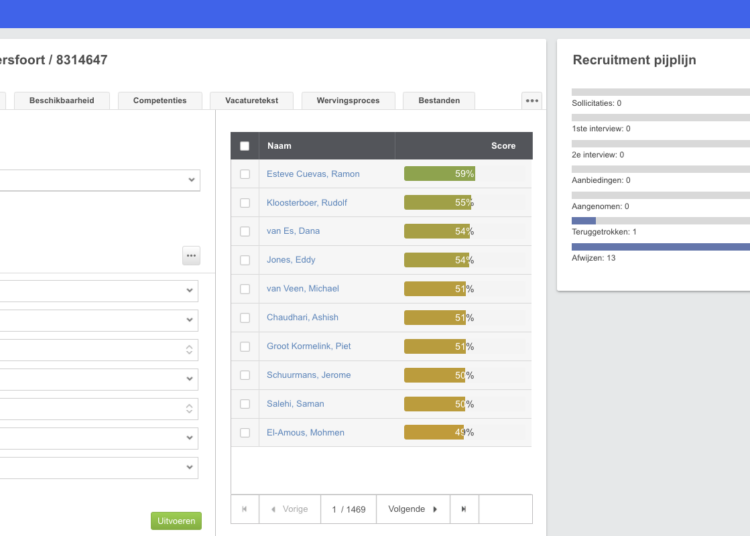Expand the first dropdown below the options button
Viewport: 750px width, 536px height.
(x=100, y=290)
